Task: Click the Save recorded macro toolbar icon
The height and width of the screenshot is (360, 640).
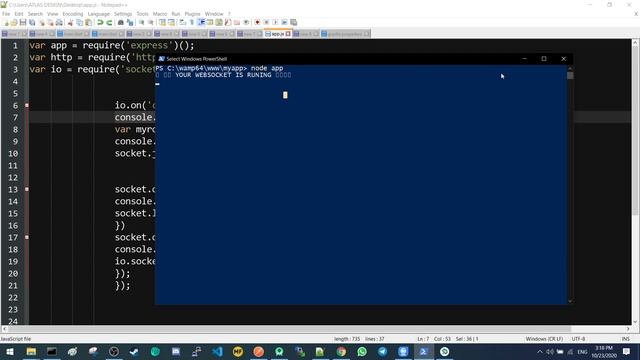Action: [x=293, y=22]
